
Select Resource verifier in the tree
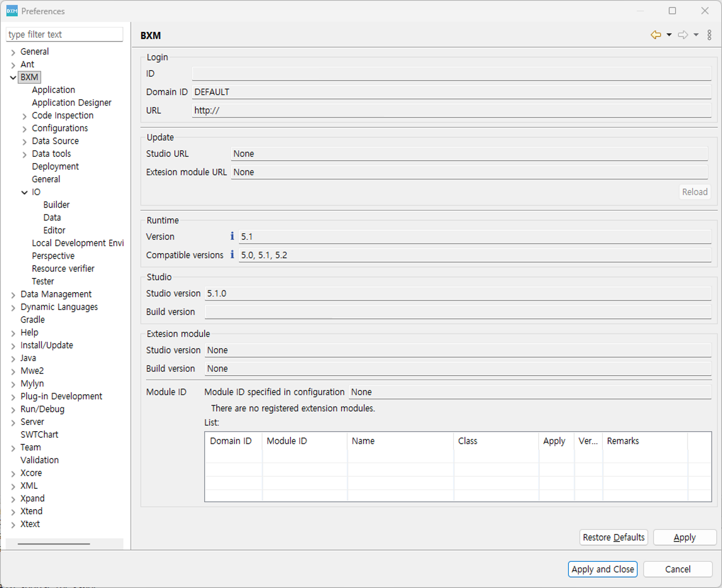pos(63,269)
